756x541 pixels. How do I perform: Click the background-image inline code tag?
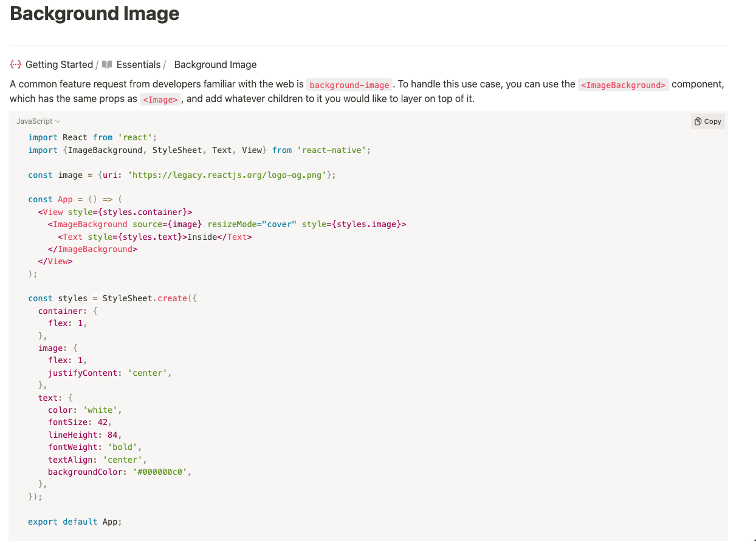tap(349, 85)
